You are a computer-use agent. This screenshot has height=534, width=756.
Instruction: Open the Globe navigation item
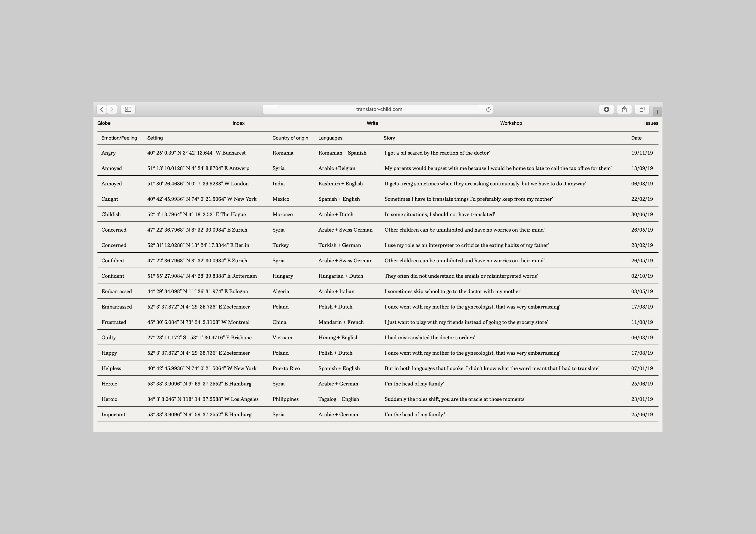(104, 123)
